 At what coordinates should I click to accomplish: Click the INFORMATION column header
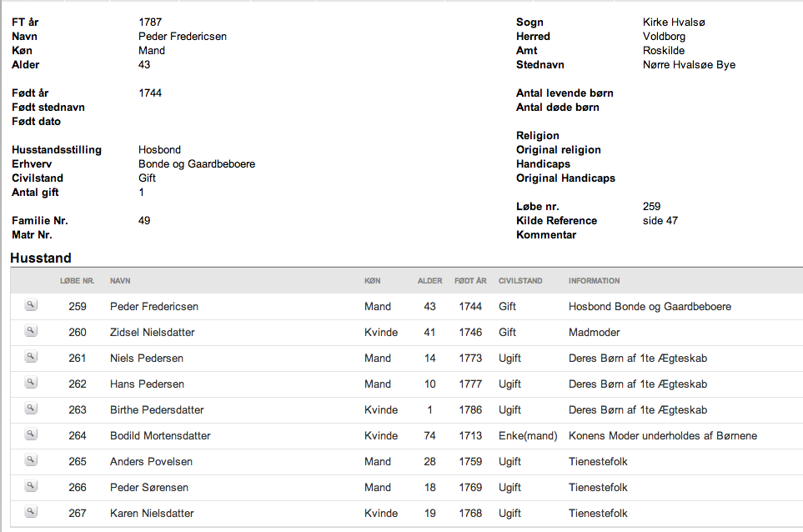tap(594, 281)
